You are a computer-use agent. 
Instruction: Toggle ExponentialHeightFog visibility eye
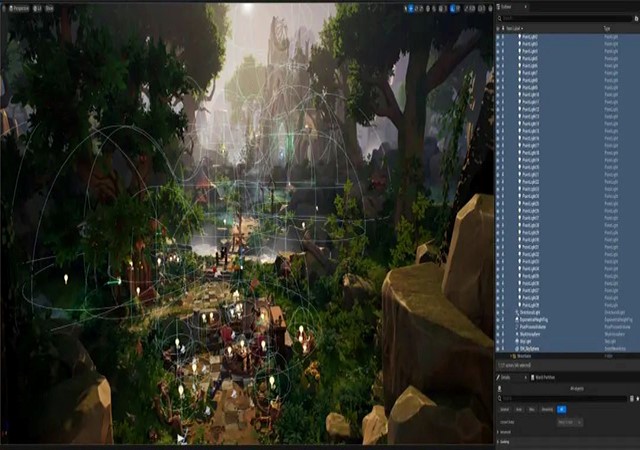pyautogui.click(x=498, y=320)
